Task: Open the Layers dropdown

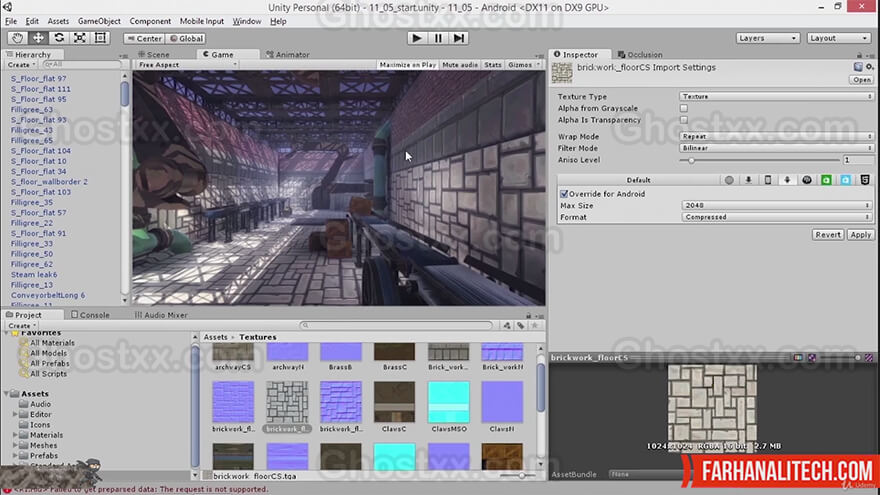Action: [x=767, y=38]
